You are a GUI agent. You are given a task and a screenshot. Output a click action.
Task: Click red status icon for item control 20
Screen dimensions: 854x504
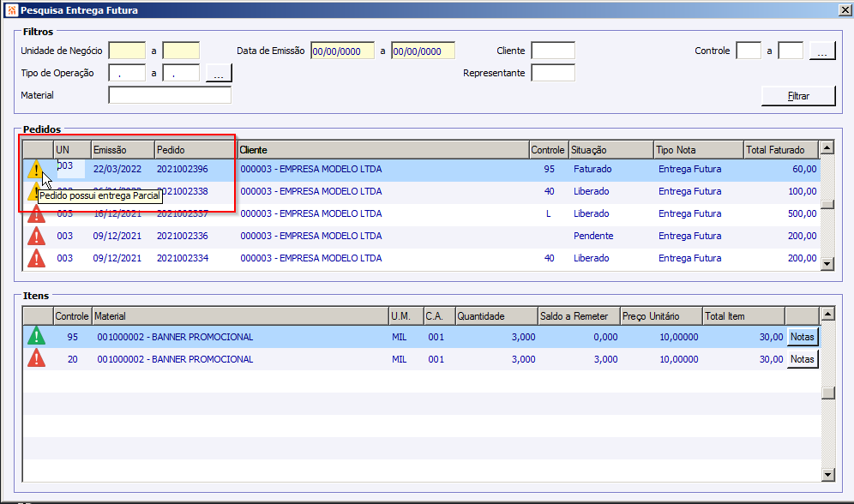(x=36, y=359)
